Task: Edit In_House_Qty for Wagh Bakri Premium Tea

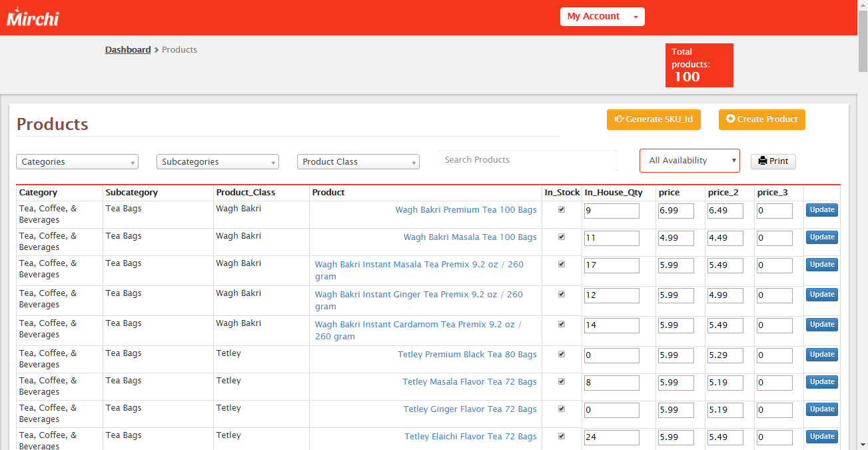Action: pos(612,211)
